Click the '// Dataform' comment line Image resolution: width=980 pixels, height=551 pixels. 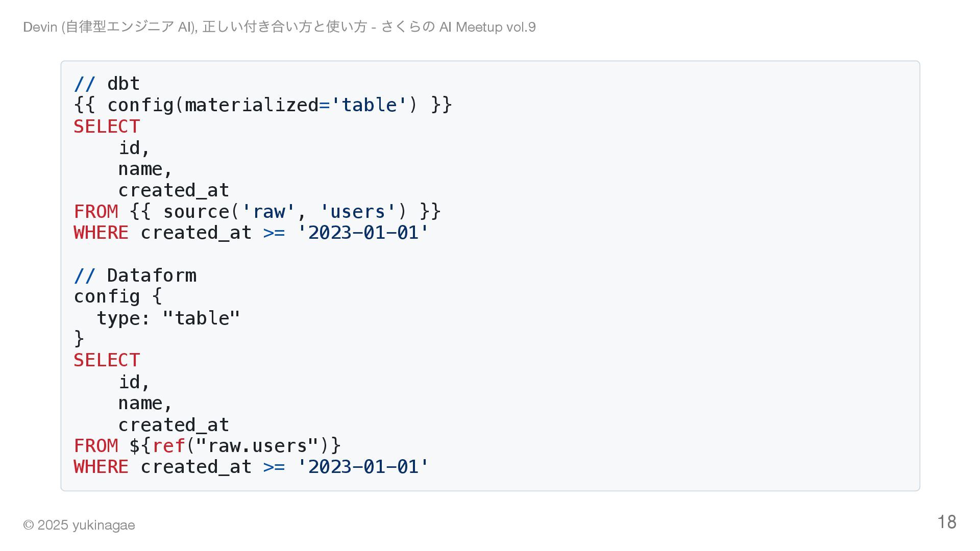tap(135, 275)
